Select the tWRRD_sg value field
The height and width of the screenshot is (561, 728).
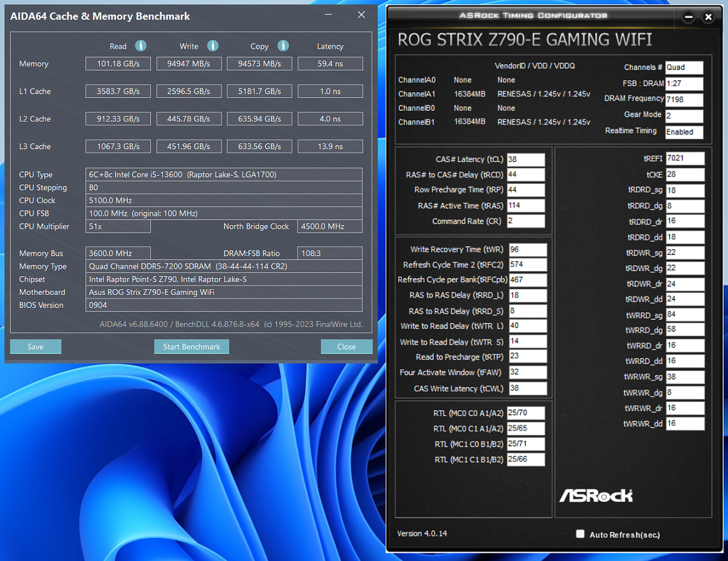coord(686,315)
